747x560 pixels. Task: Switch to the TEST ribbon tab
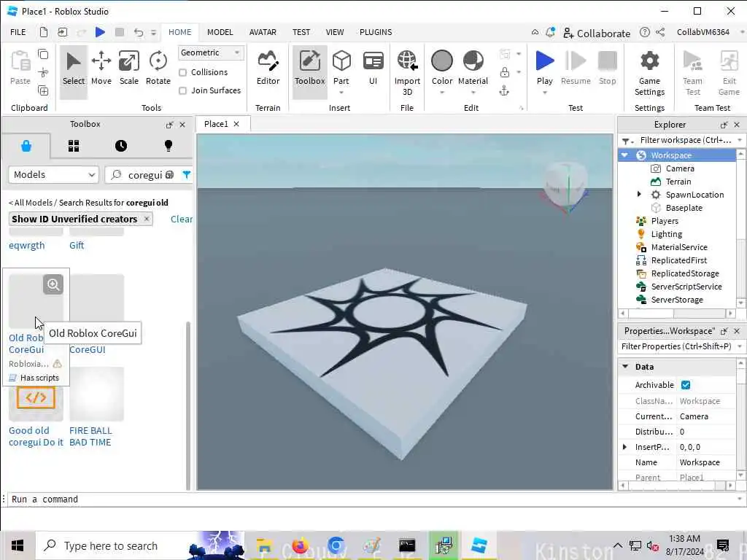301,32
